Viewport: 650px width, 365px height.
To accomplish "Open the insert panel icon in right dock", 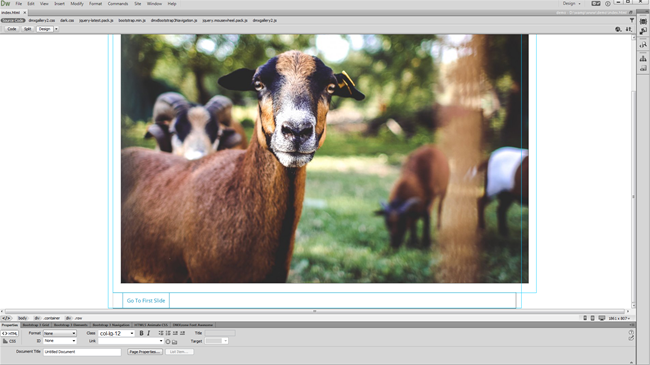I will click(x=643, y=21).
